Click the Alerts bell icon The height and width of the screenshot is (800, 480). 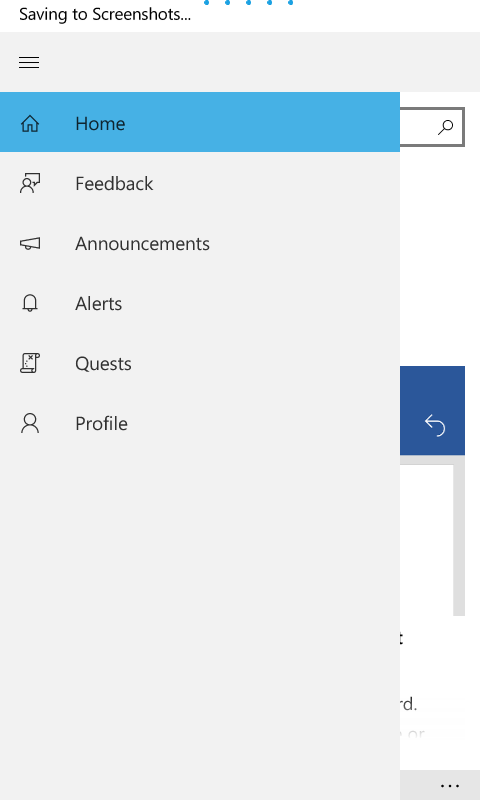coord(30,303)
